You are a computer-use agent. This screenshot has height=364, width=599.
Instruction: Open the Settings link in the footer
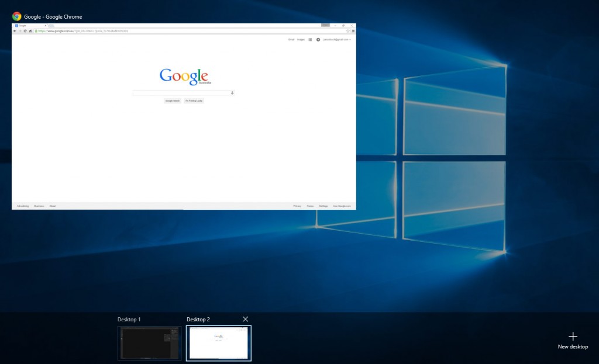(323, 206)
